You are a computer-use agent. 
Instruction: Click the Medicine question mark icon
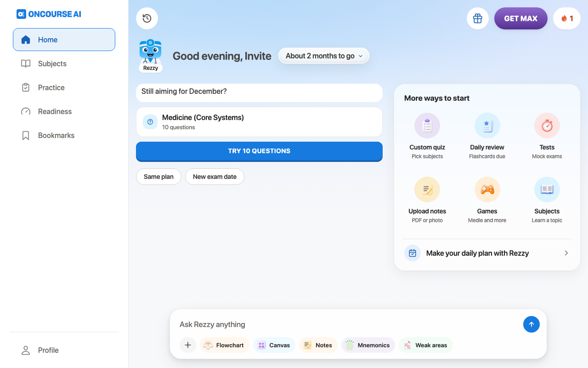[x=150, y=122]
